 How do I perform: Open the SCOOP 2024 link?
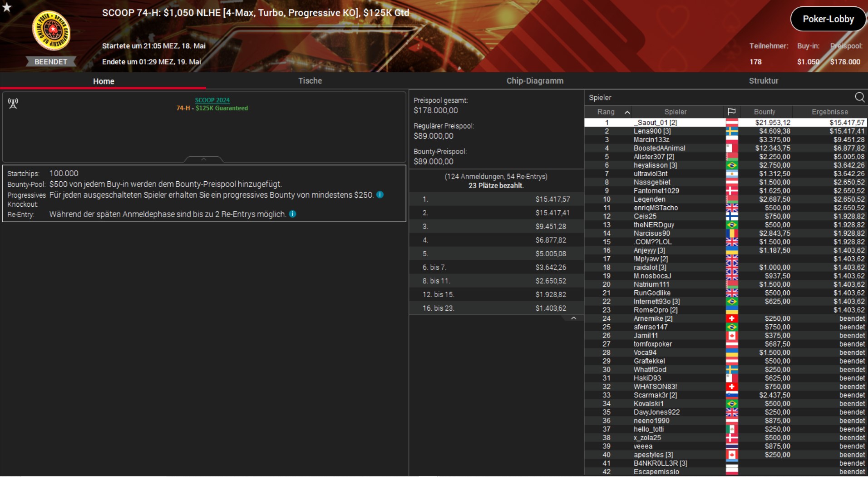coord(212,100)
